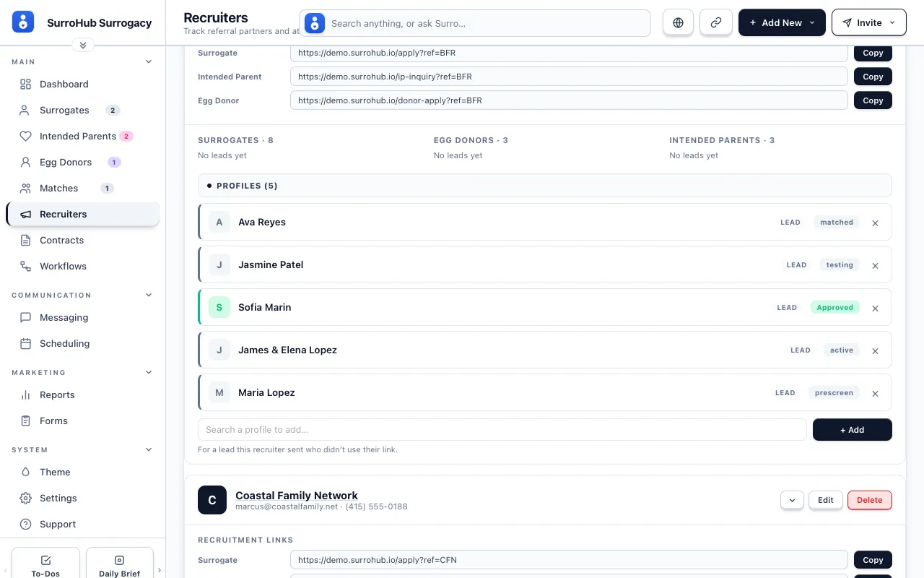The image size is (924, 578).
Task: Remove Ava Reyes from profiles
Action: [x=875, y=223]
